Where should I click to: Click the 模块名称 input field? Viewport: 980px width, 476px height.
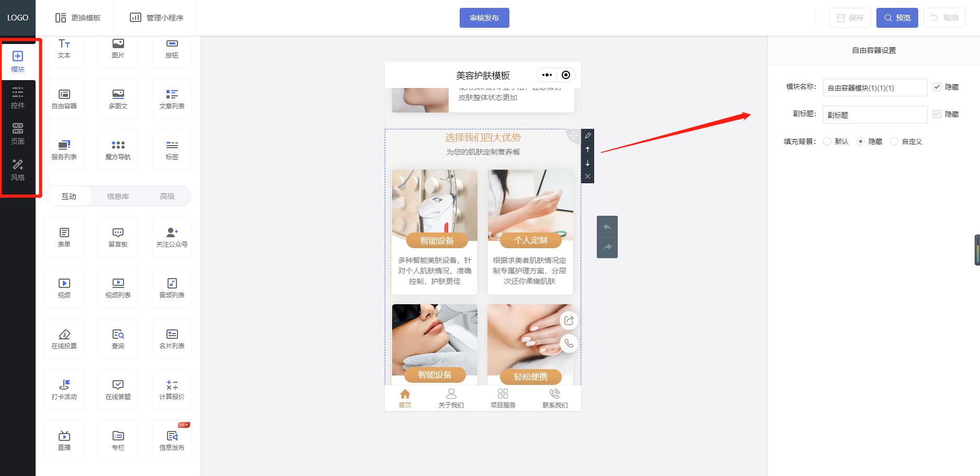pyautogui.click(x=875, y=87)
